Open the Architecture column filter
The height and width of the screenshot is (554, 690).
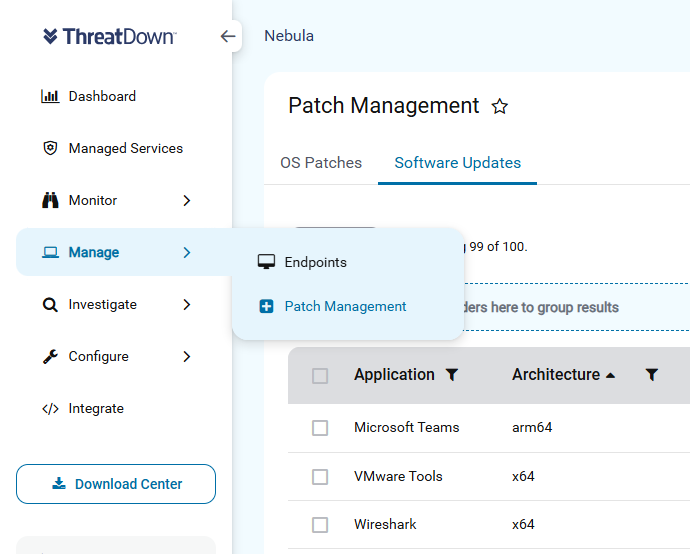click(652, 374)
